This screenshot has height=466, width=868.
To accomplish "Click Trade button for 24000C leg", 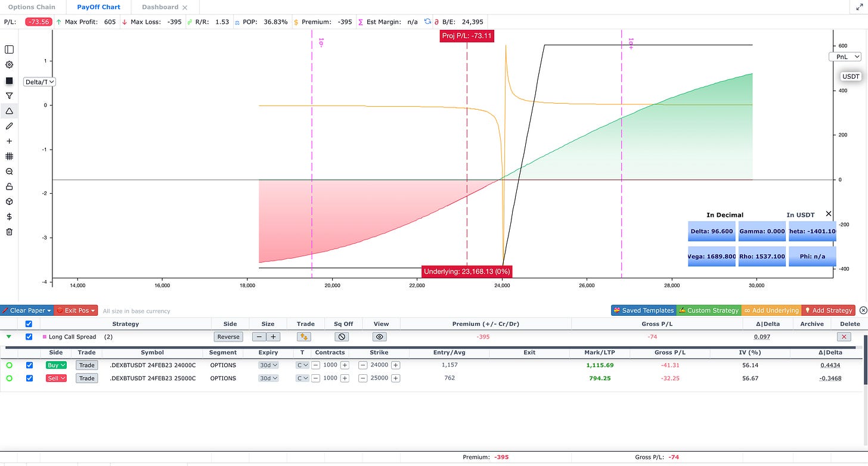I will (87, 365).
